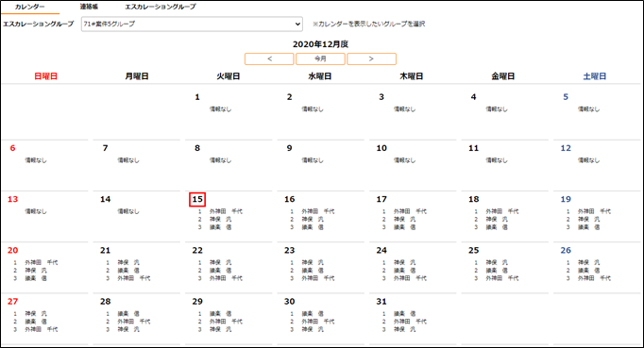
Task: Click the rank 1 entry 外神田 千代 on day 15
Action: pos(226,211)
